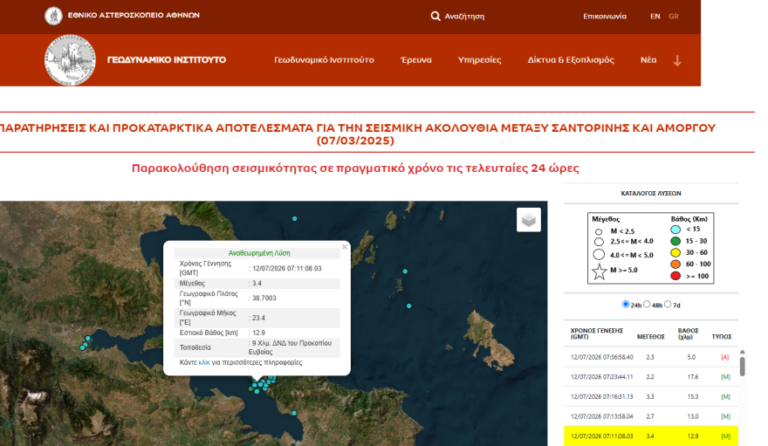Select the 07:23:44.11 event row
The image size is (768, 446).
tap(651, 377)
